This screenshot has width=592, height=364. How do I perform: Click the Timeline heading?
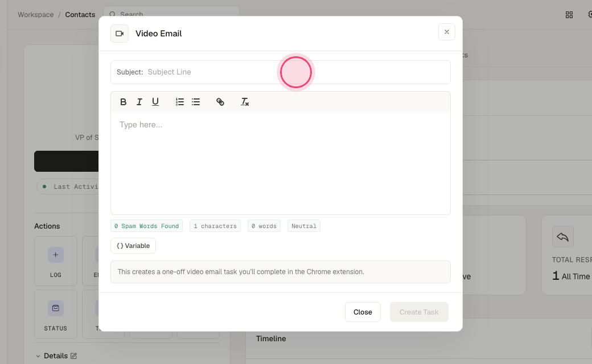271,339
